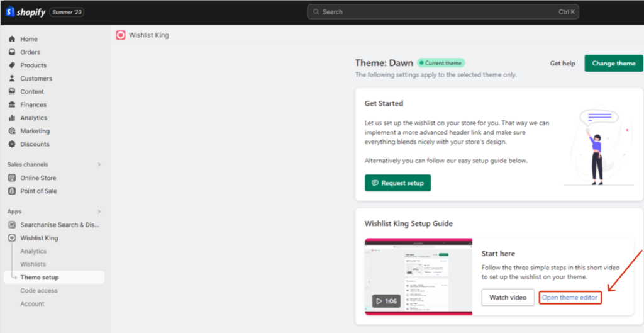
Task: Click the Watch video button
Action: pos(508,298)
